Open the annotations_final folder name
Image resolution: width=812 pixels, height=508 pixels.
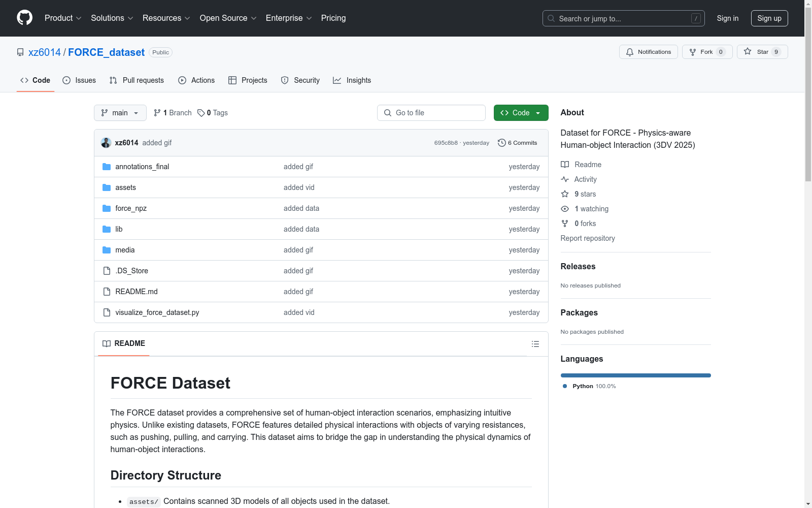point(142,167)
